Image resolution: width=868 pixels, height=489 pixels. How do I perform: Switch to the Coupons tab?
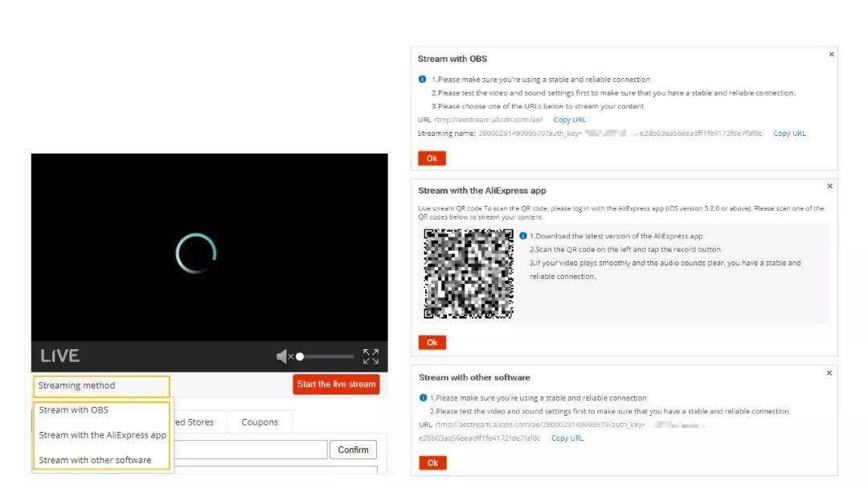[260, 422]
